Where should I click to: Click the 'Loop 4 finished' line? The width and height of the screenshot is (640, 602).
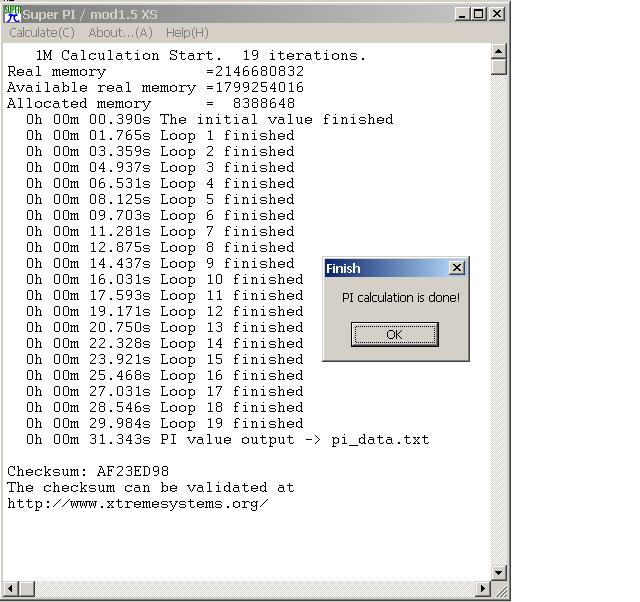click(160, 183)
